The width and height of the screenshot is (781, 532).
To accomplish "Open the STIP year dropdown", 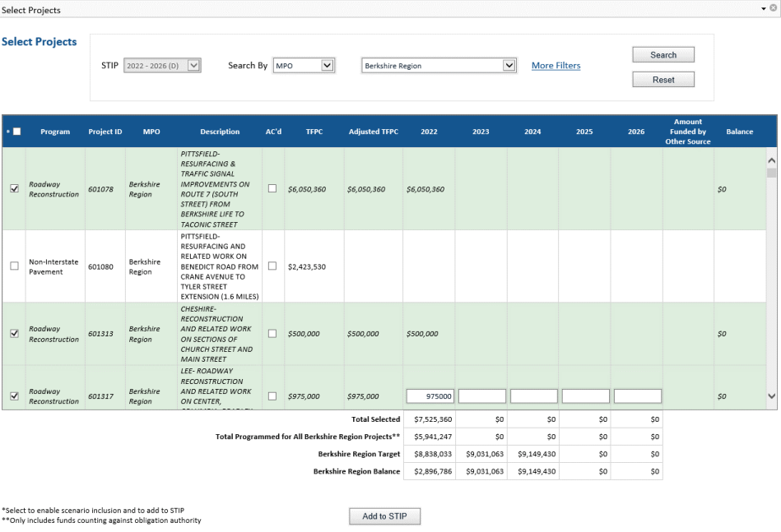I will 191,64.
